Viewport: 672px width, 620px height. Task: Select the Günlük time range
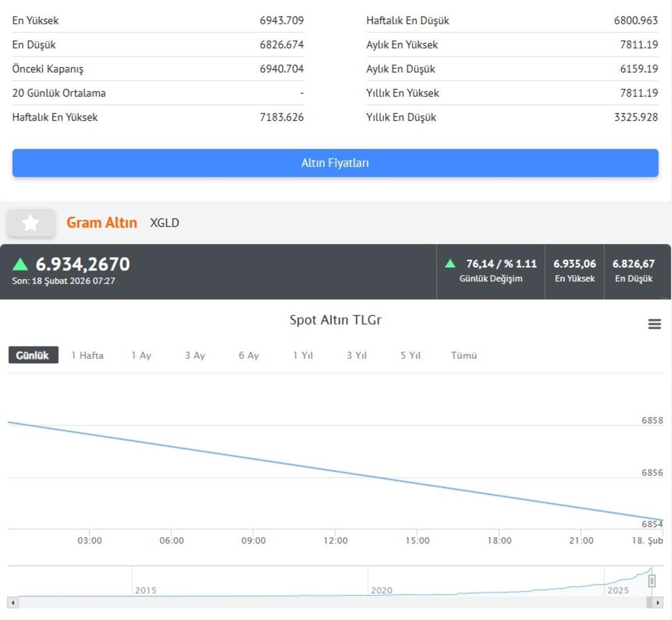[33, 355]
